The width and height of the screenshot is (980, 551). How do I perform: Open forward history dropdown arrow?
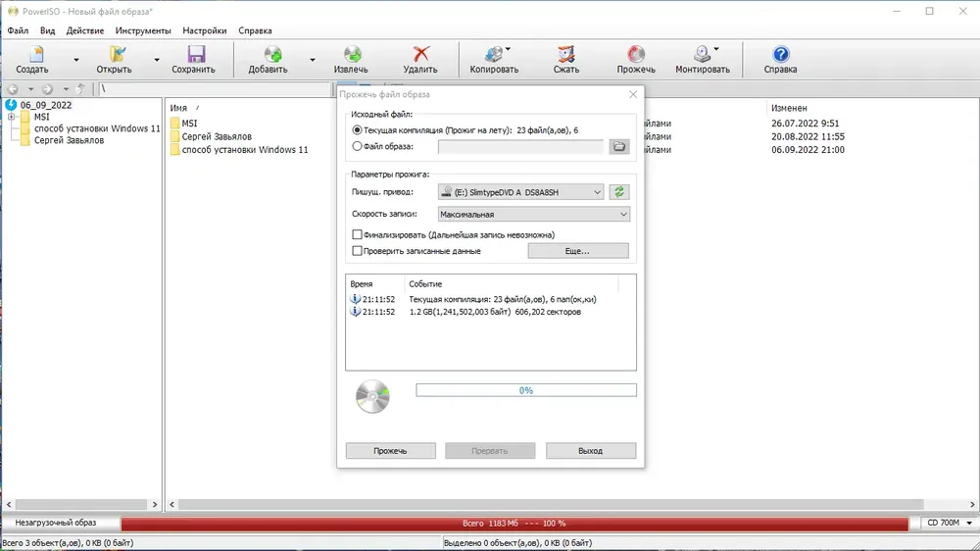tap(66, 89)
